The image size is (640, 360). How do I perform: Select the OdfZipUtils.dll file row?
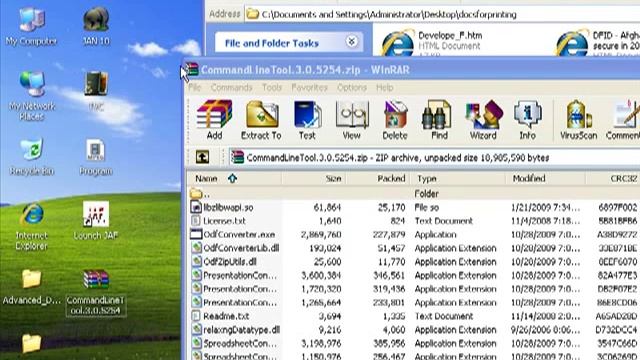[x=413, y=262]
